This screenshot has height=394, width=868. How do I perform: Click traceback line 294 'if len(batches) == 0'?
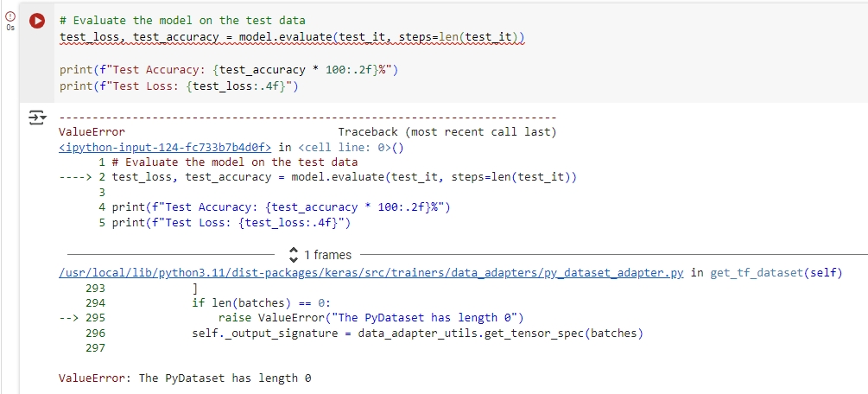pos(262,302)
